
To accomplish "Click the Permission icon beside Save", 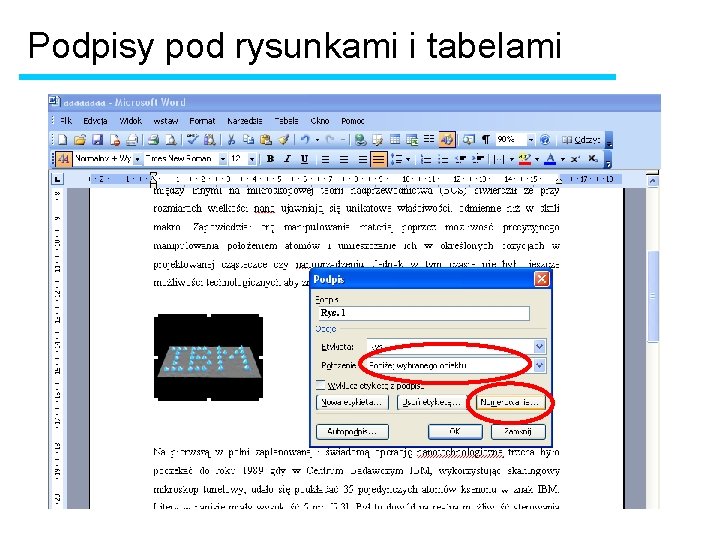I will pos(115,140).
